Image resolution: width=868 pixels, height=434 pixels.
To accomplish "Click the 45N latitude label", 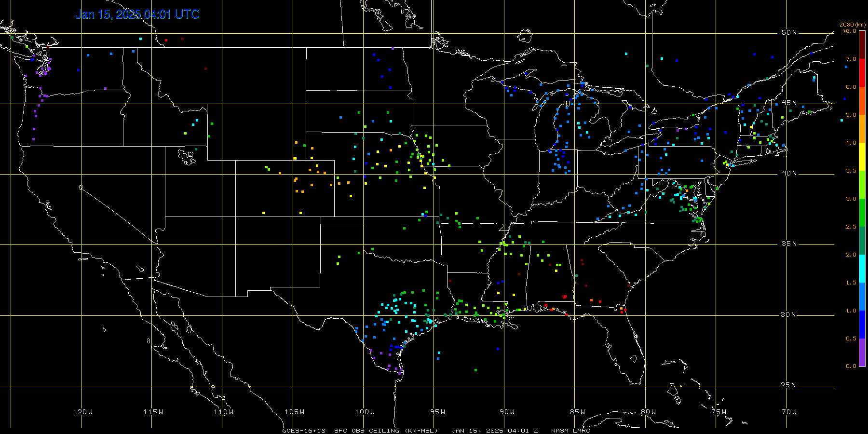I will (789, 103).
